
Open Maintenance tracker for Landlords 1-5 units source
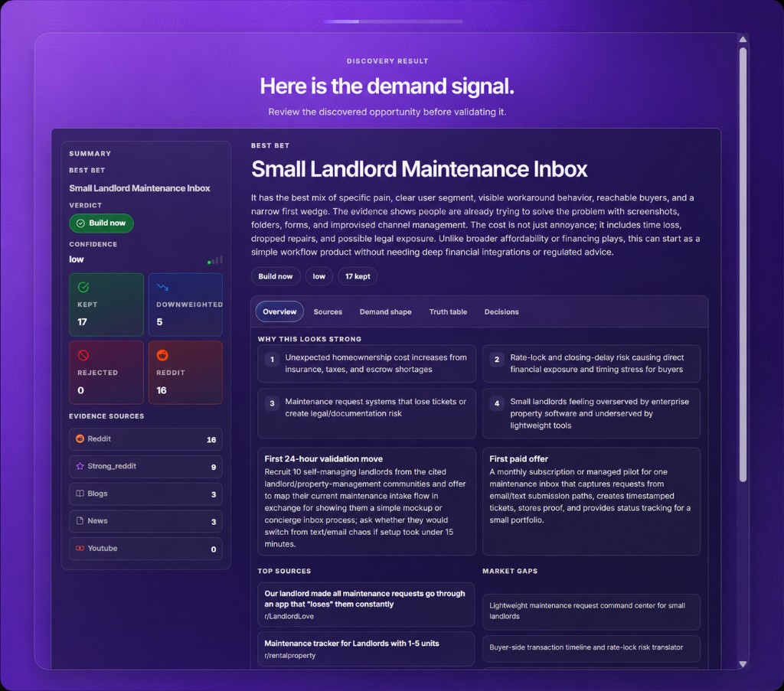pyautogui.click(x=366, y=649)
